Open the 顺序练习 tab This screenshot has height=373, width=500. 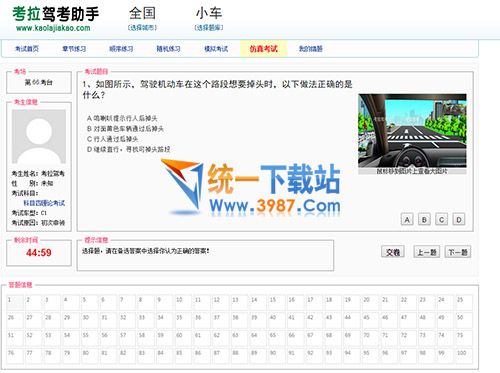[x=121, y=49]
